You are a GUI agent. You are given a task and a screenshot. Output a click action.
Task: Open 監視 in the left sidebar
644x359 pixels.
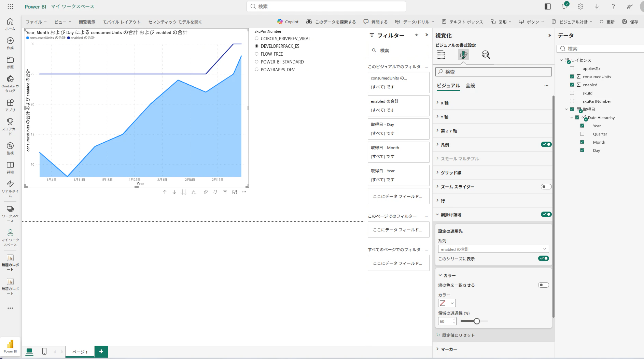[x=10, y=148]
